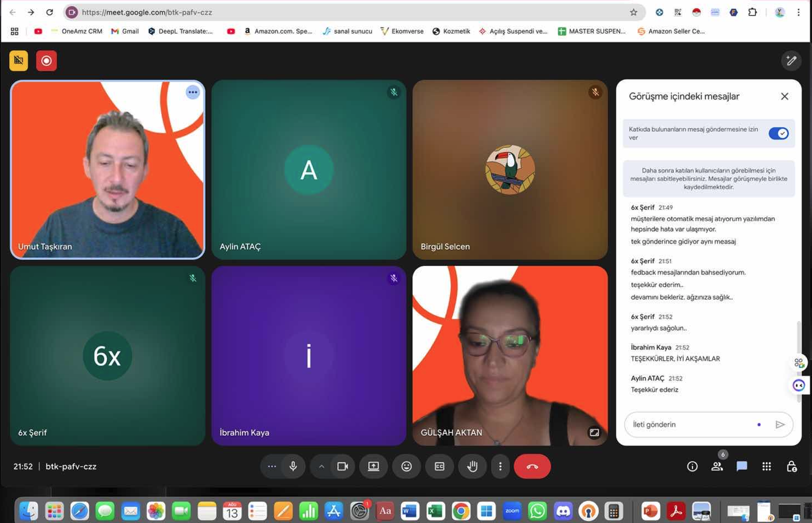Leave the call with hang-up button
812x523 pixels.
click(x=532, y=466)
